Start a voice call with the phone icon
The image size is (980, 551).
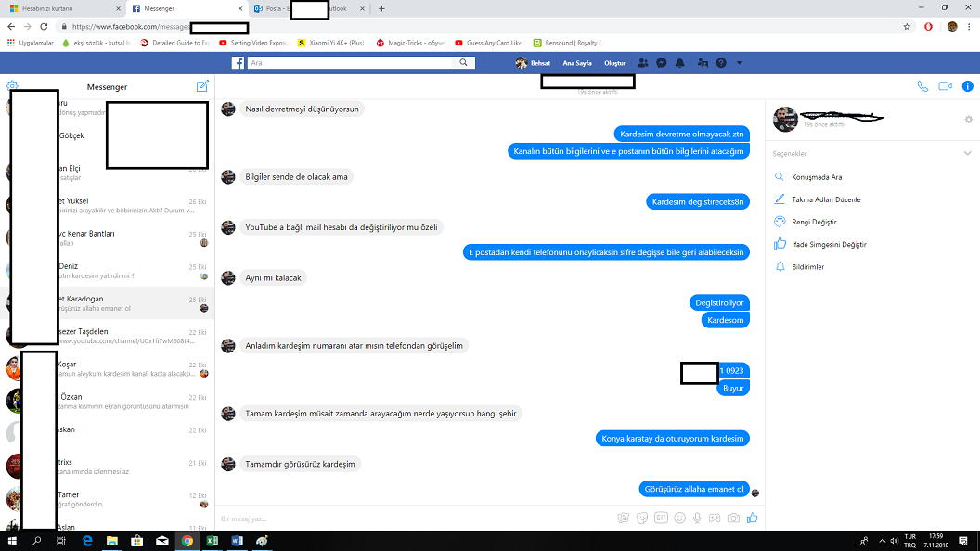tap(922, 86)
